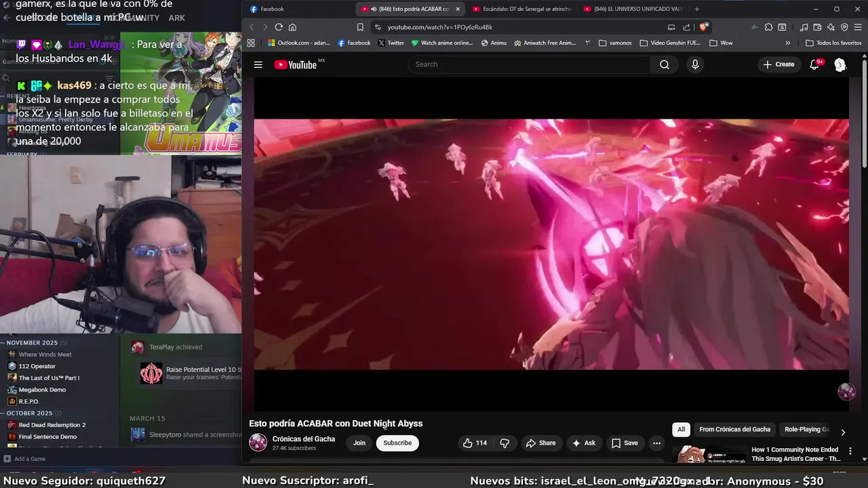Click the Create button
Viewport: 868px width, 488px height.
(778, 64)
